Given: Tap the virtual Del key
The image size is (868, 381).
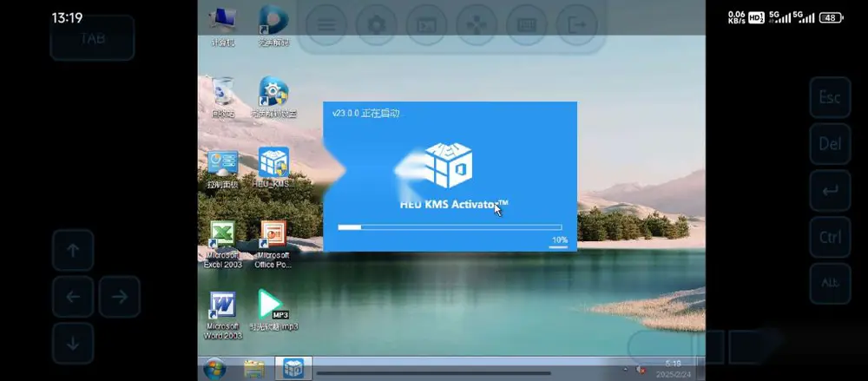Looking at the screenshot, I should (830, 144).
